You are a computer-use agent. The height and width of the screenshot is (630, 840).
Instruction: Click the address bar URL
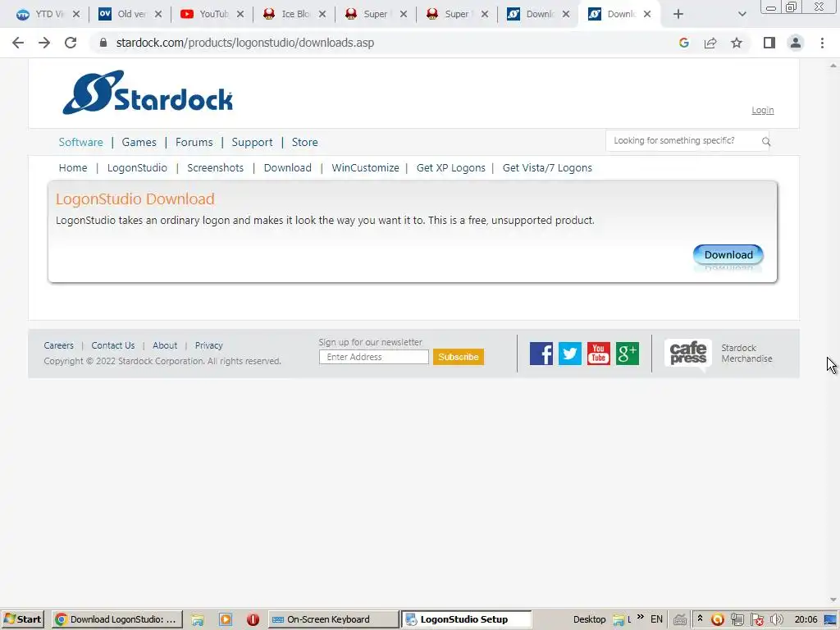(245, 43)
